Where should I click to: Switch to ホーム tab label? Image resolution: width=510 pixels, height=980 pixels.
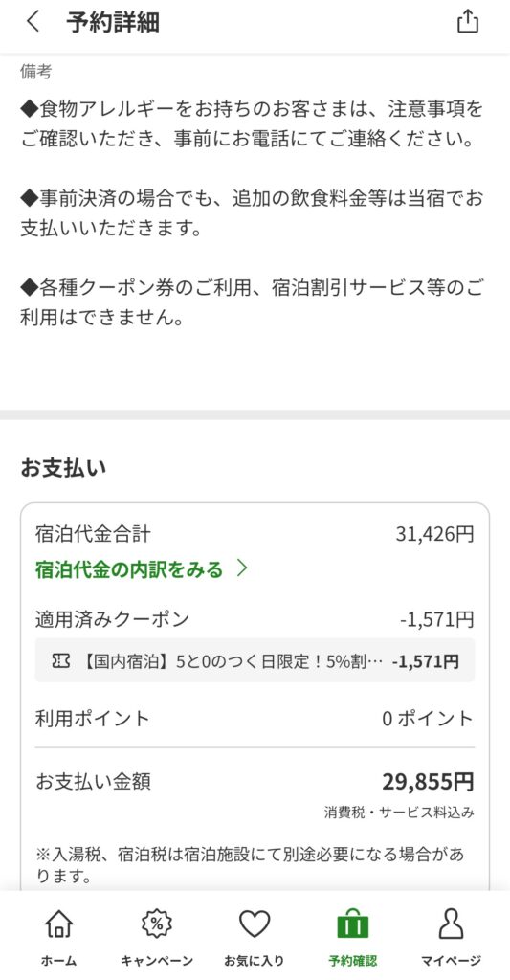(58, 961)
